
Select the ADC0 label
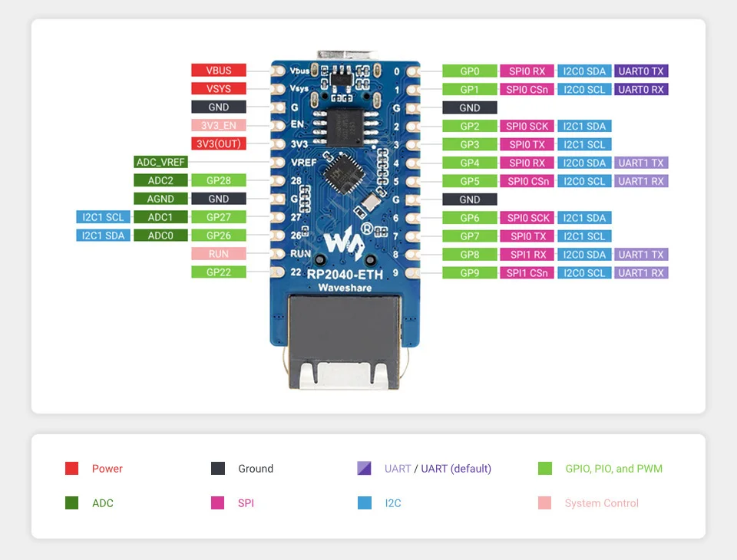click(x=160, y=236)
